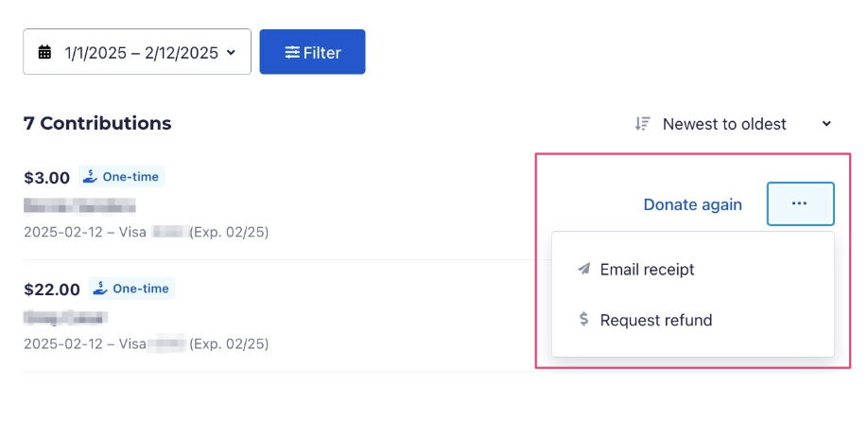Screen dimensions: 868x422
Task: Click the calendar icon in date range picker
Action: 44,52
